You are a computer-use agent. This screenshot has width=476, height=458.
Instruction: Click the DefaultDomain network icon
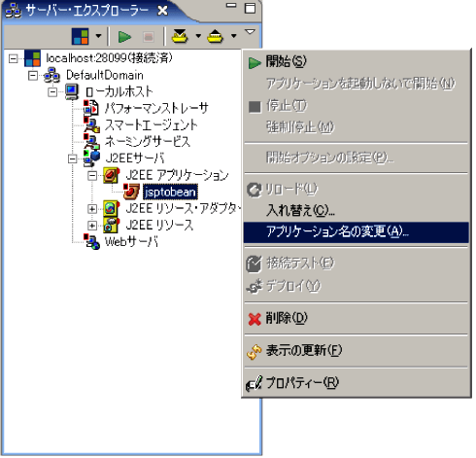point(52,75)
